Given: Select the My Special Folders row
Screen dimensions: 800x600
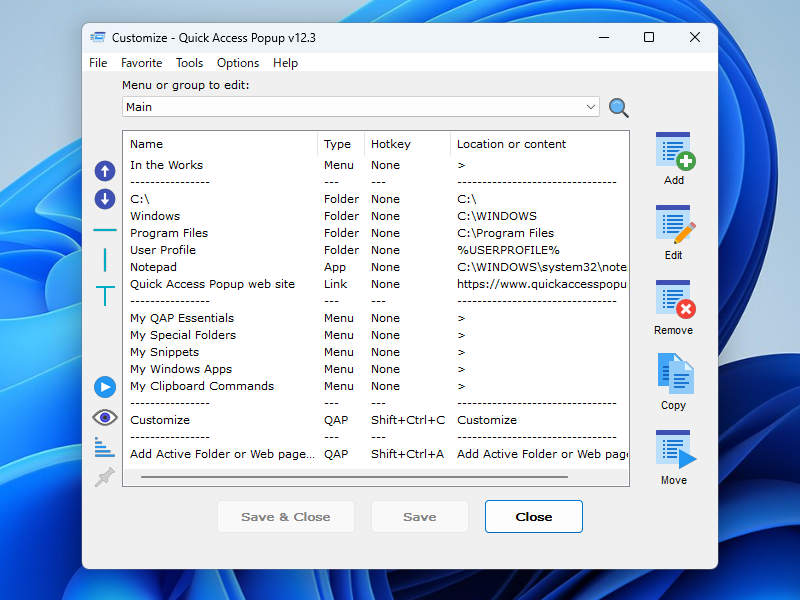Looking at the screenshot, I should [x=376, y=335].
